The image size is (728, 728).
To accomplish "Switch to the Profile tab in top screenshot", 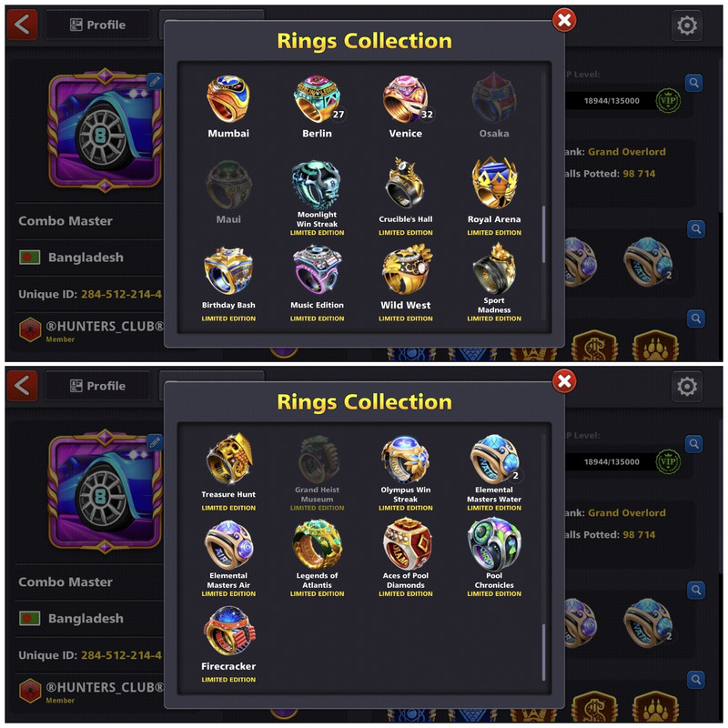I will [98, 25].
